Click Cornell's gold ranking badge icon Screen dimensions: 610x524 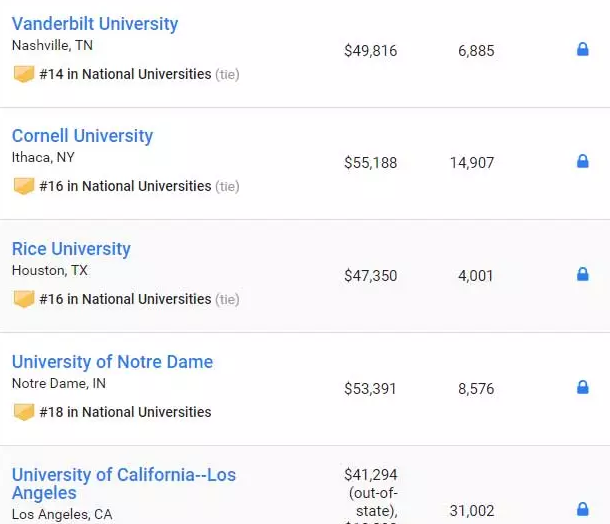pos(23,186)
